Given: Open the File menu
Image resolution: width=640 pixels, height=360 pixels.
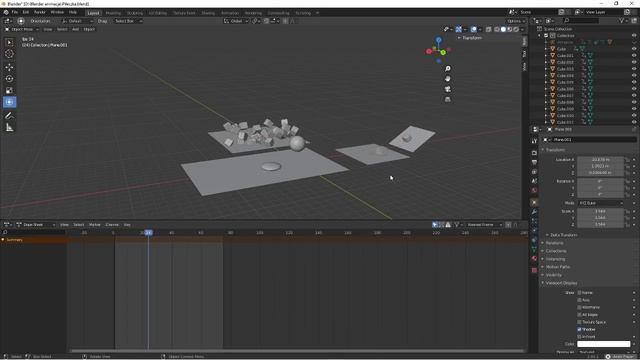Looking at the screenshot, I should click(15, 12).
